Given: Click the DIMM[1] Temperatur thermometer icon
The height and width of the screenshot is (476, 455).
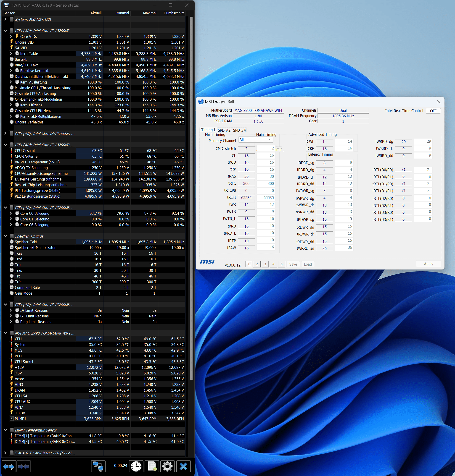Looking at the screenshot, I should (11, 436).
